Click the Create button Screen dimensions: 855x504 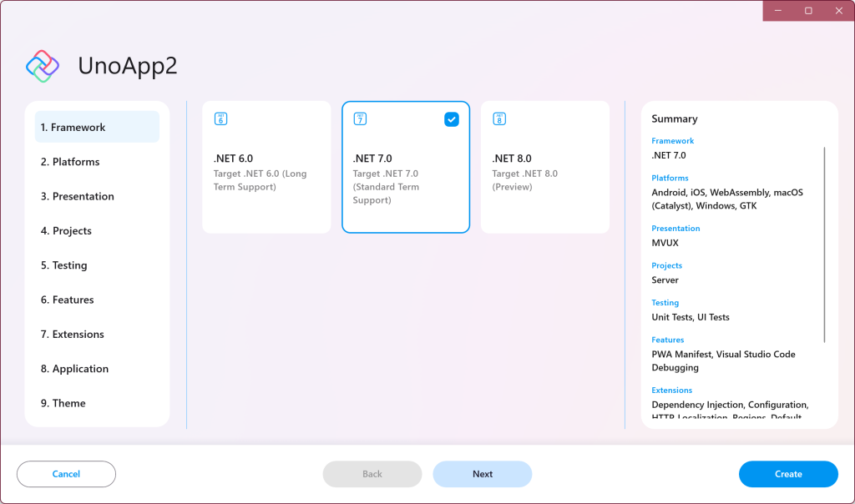tap(787, 474)
